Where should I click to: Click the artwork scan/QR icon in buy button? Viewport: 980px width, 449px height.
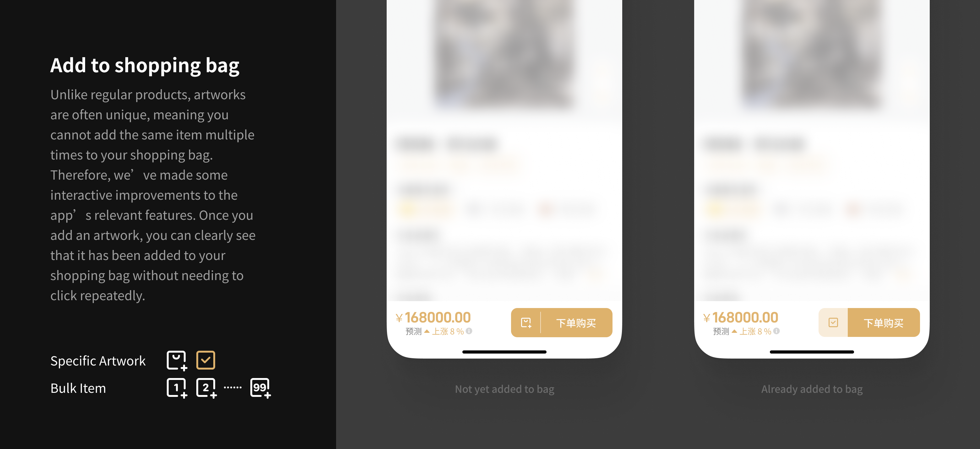pyautogui.click(x=525, y=322)
